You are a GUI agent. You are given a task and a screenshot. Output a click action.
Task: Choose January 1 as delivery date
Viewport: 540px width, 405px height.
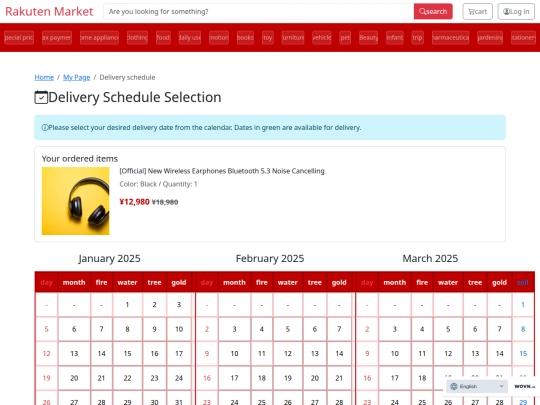click(x=127, y=305)
